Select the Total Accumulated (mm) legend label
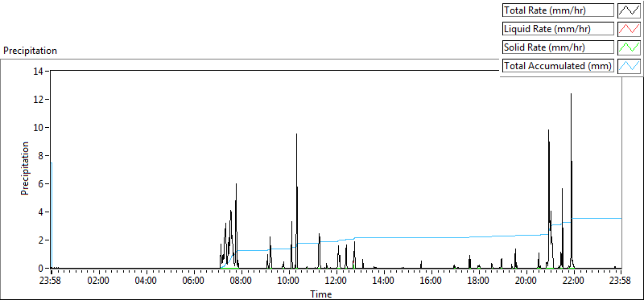644x300 pixels. pos(558,66)
